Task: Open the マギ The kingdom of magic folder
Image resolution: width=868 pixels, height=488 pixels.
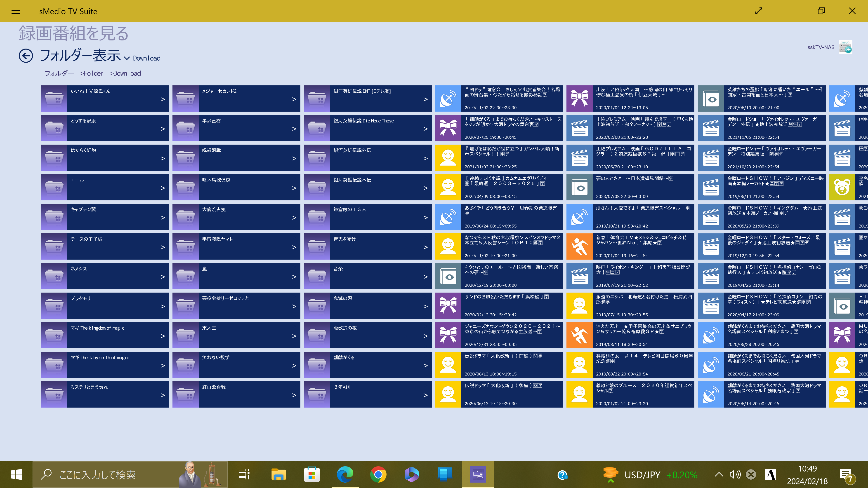Action: point(105,335)
